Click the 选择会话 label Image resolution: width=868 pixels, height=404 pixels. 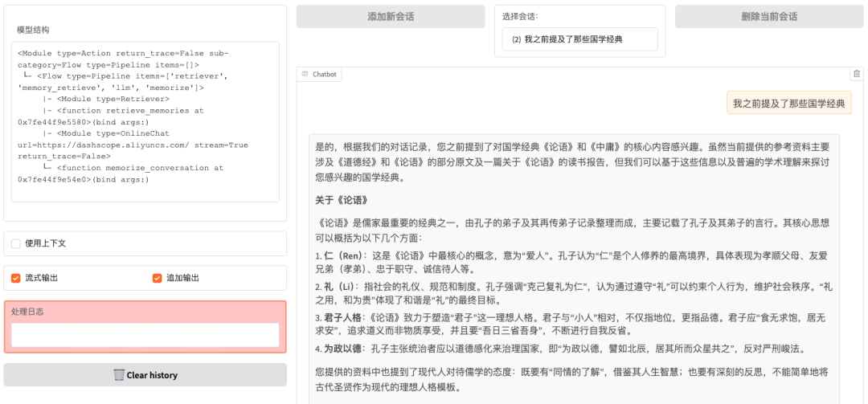[520, 17]
